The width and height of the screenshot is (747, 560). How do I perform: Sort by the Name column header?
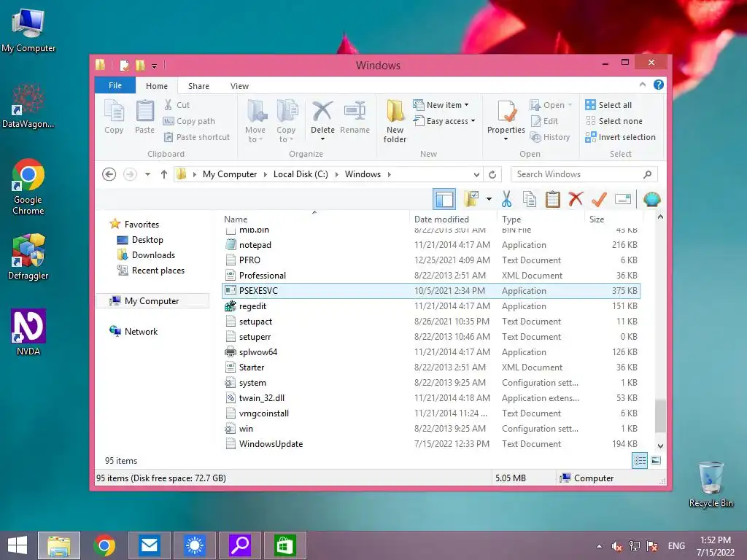coord(236,219)
